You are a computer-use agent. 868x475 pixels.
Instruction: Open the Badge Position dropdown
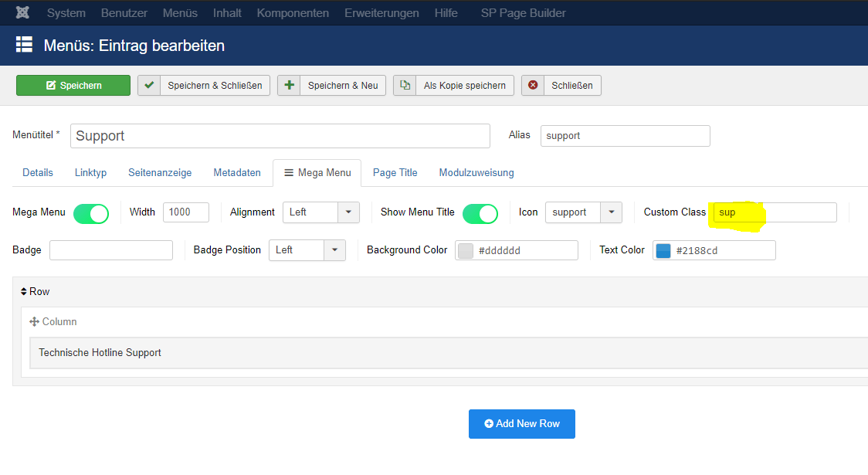coord(334,250)
